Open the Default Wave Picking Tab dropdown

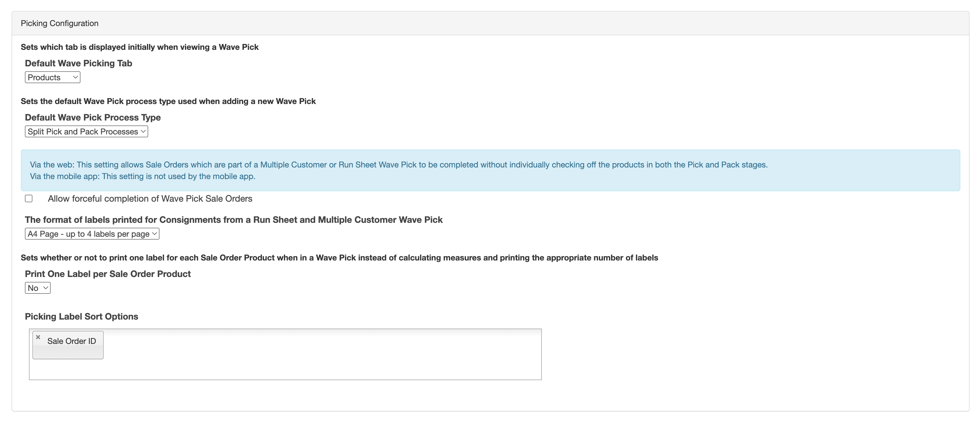click(x=52, y=77)
